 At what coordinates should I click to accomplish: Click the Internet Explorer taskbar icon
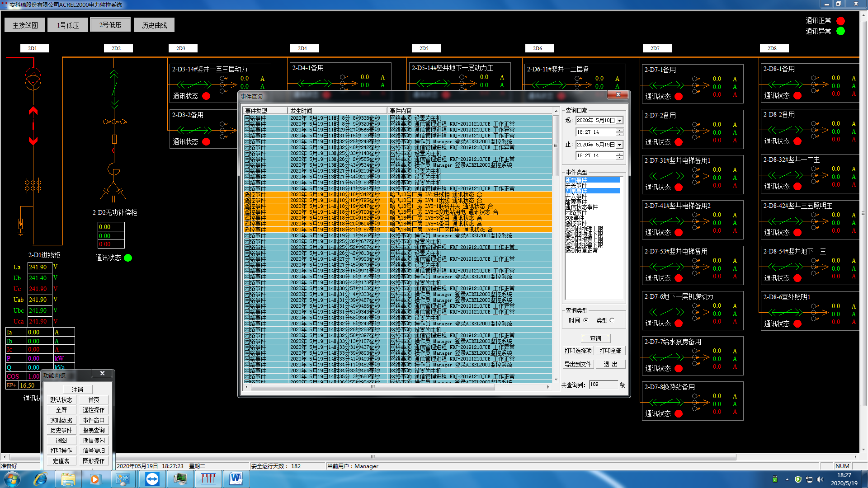(40, 479)
